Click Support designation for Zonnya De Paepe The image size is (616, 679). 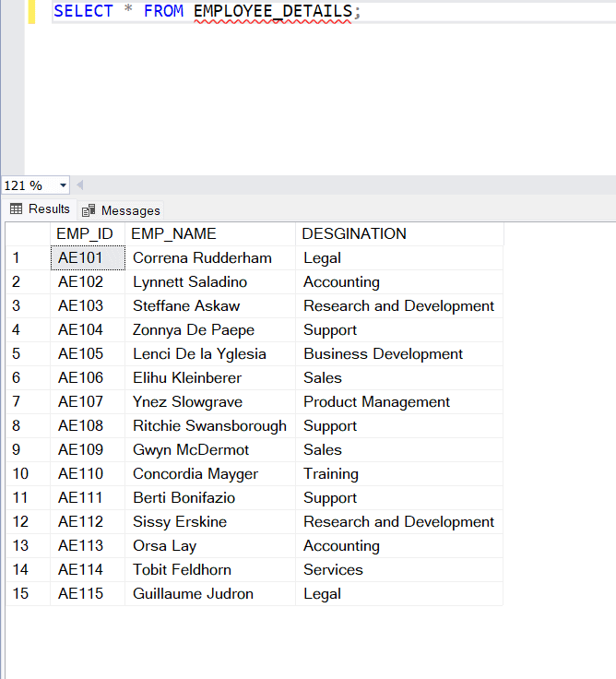[x=399, y=330]
